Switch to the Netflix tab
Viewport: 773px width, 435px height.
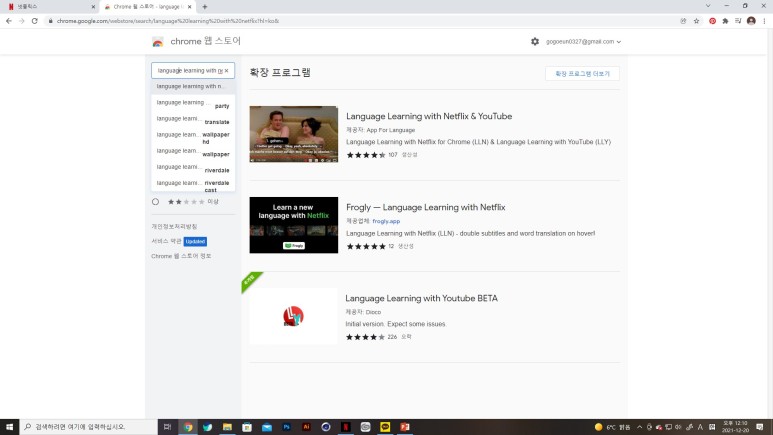(x=49, y=7)
